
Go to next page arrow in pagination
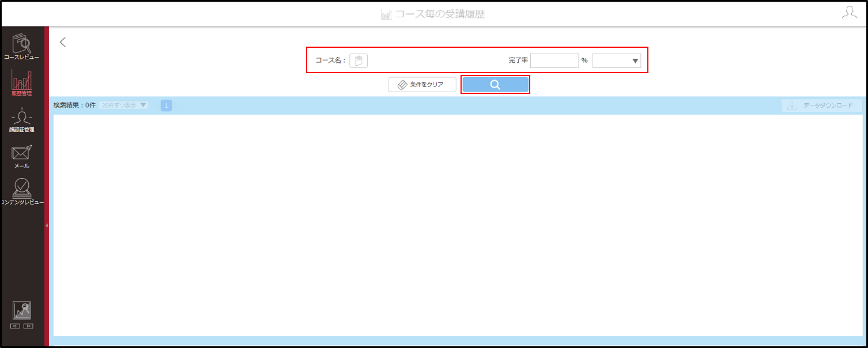(x=178, y=105)
